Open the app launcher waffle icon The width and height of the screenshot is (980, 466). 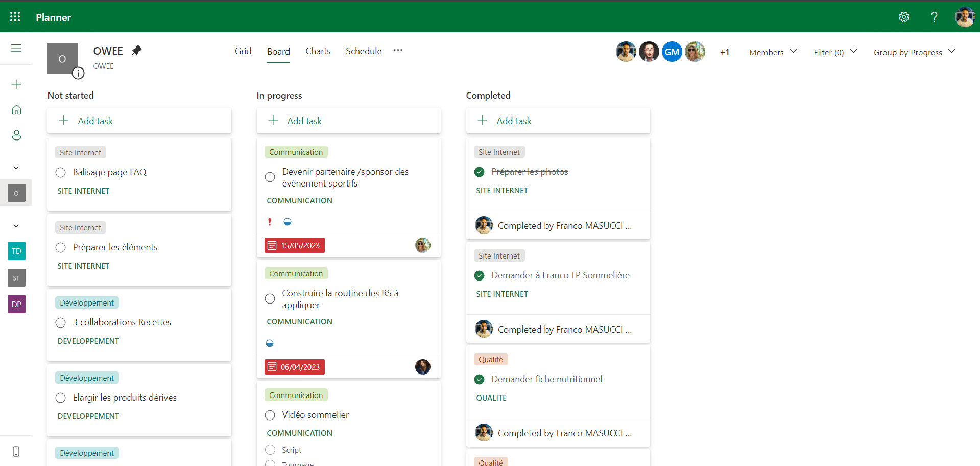15,17
